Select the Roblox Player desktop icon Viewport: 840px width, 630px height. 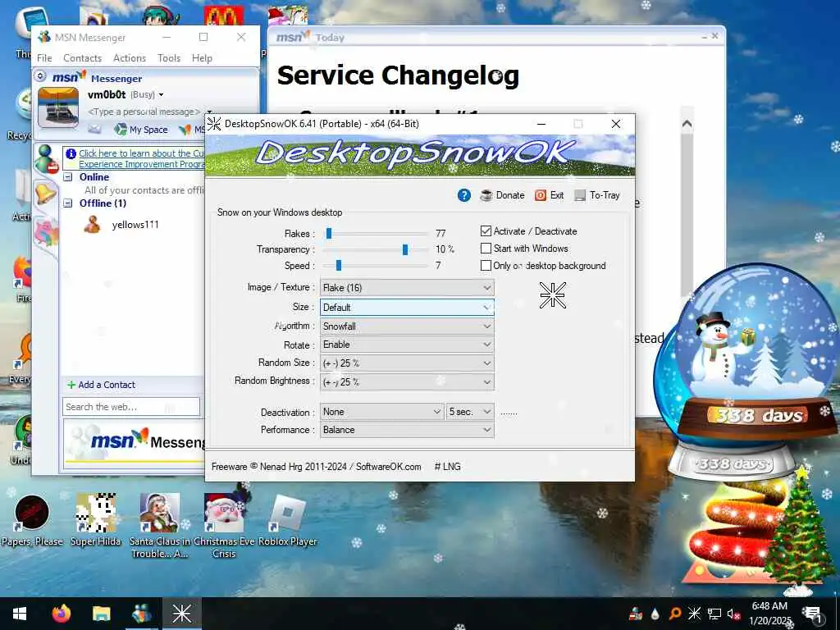[288, 521]
